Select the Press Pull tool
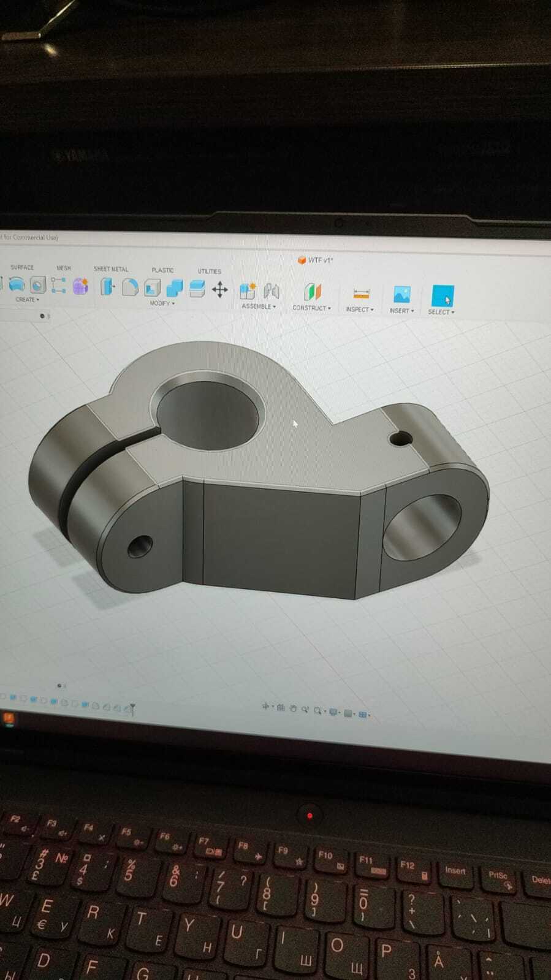This screenshot has height=980, width=551. click(108, 286)
